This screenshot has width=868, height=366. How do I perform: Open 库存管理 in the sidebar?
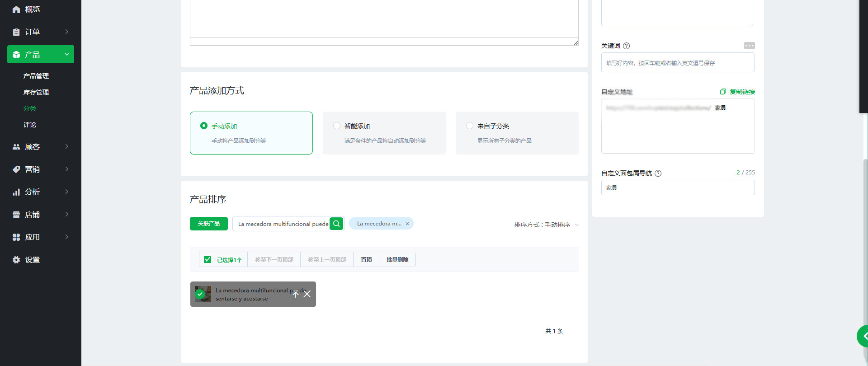36,92
